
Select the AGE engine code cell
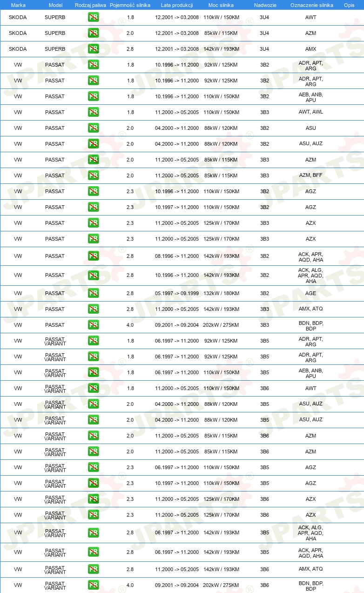coord(311,293)
